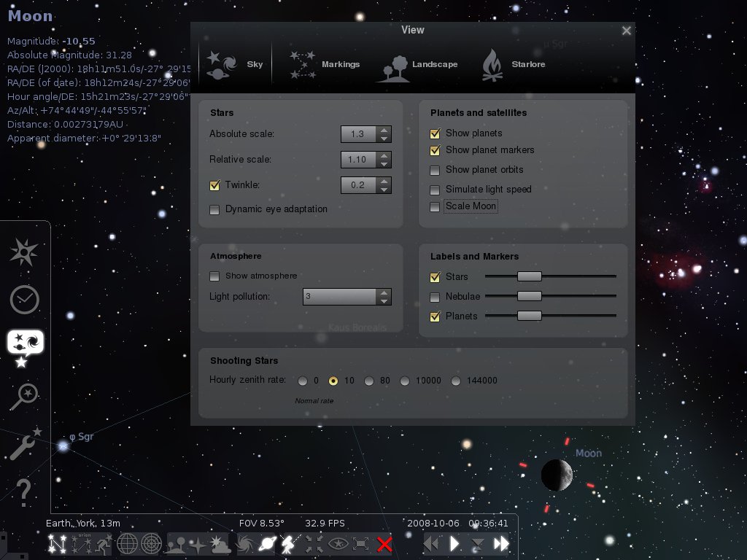Switch to the Landscape tab

[418, 65]
